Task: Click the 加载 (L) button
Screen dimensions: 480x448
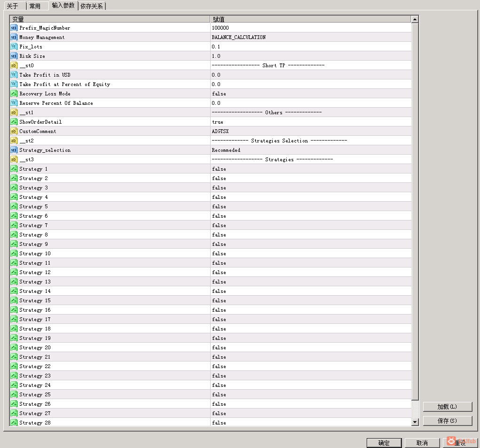Action: click(x=447, y=407)
